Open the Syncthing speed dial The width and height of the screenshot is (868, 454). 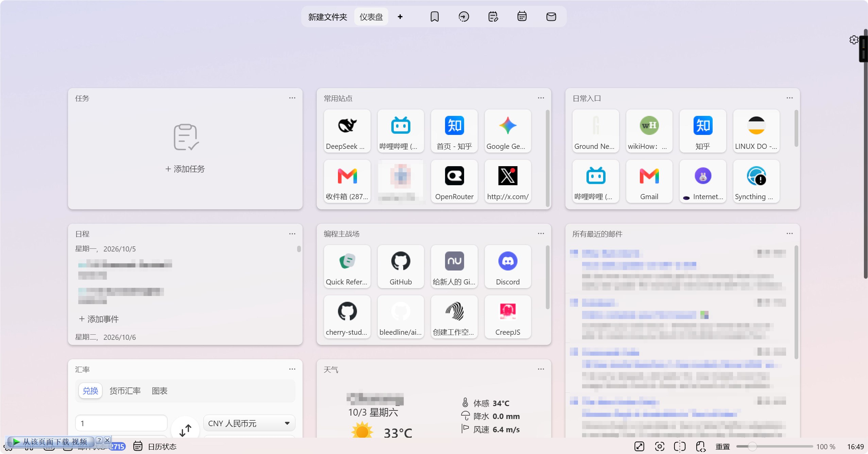click(x=756, y=181)
